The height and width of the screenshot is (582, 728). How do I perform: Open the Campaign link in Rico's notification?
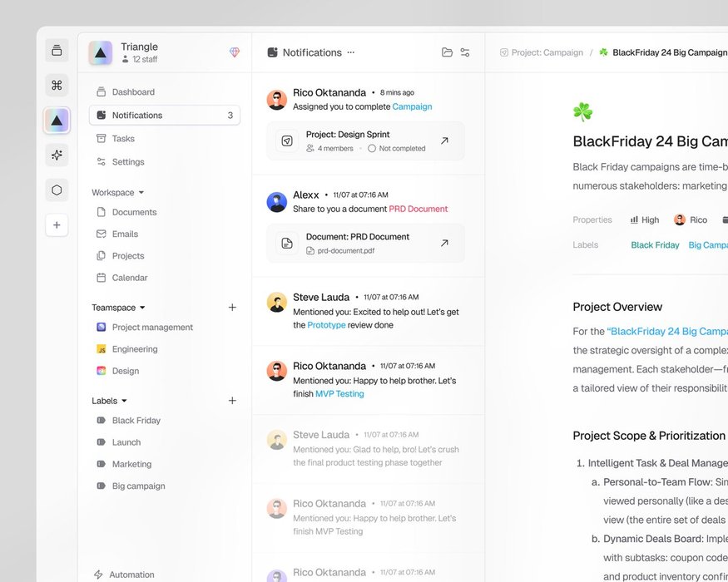(x=413, y=106)
